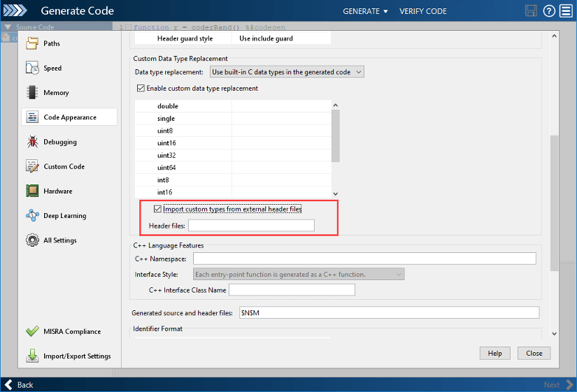Image resolution: width=577 pixels, height=392 pixels.
Task: Open the All Settings gear icon
Action: click(x=32, y=240)
